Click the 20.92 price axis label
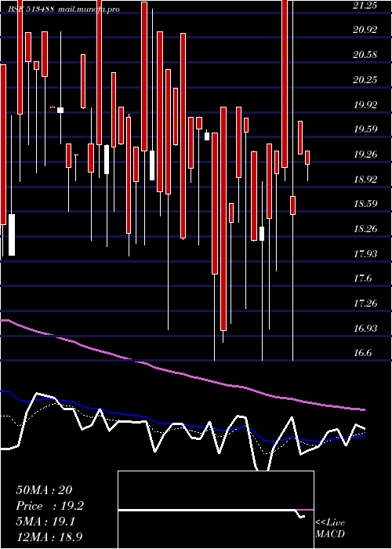Image resolution: width=392 pixels, height=549 pixels. (x=365, y=30)
